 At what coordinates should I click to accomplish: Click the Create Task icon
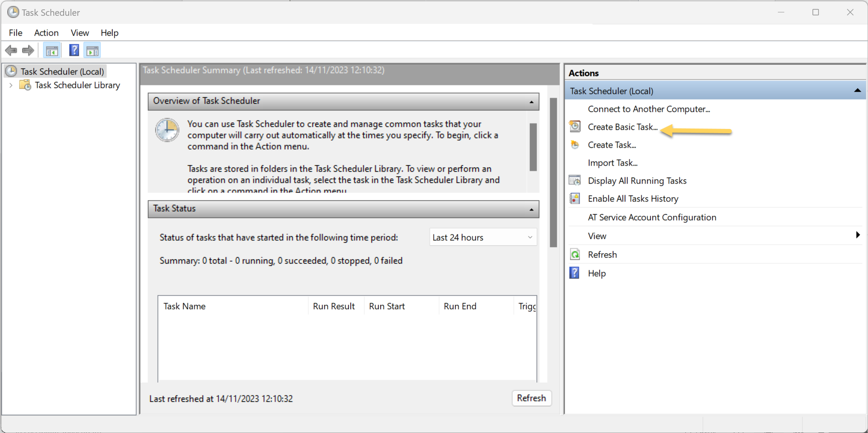pos(575,145)
